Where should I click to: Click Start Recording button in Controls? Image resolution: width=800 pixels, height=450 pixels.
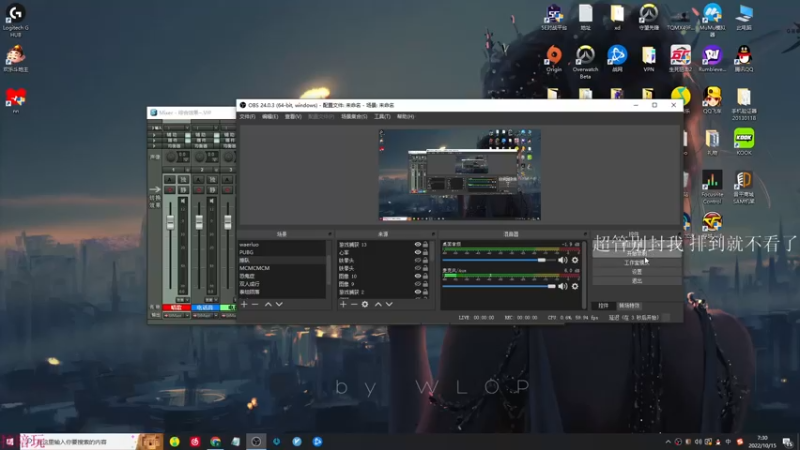(637, 254)
